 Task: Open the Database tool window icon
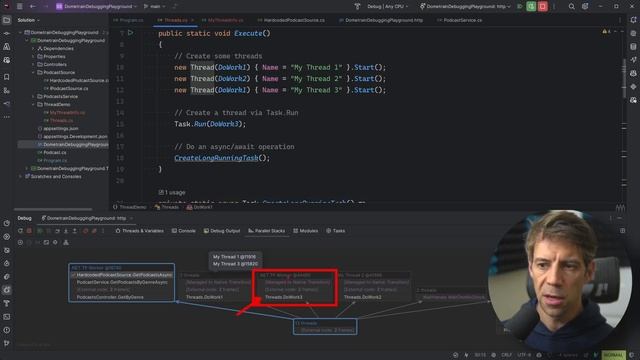click(633, 47)
